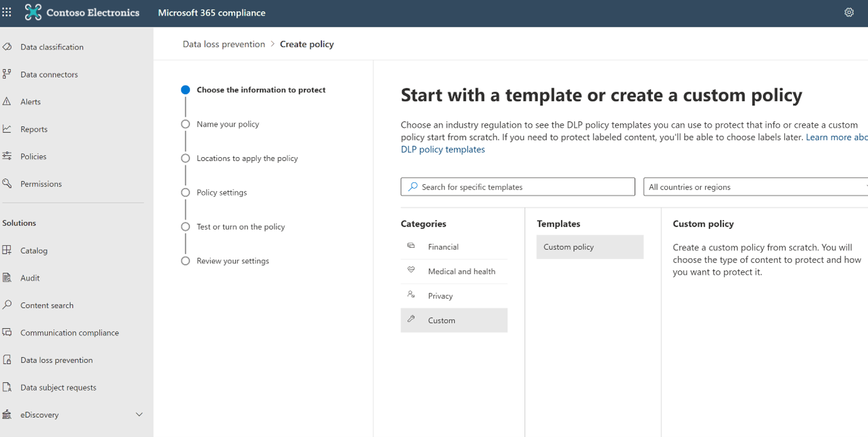Click the Data connectors sidebar icon
This screenshot has width=868, height=437.
click(7, 74)
